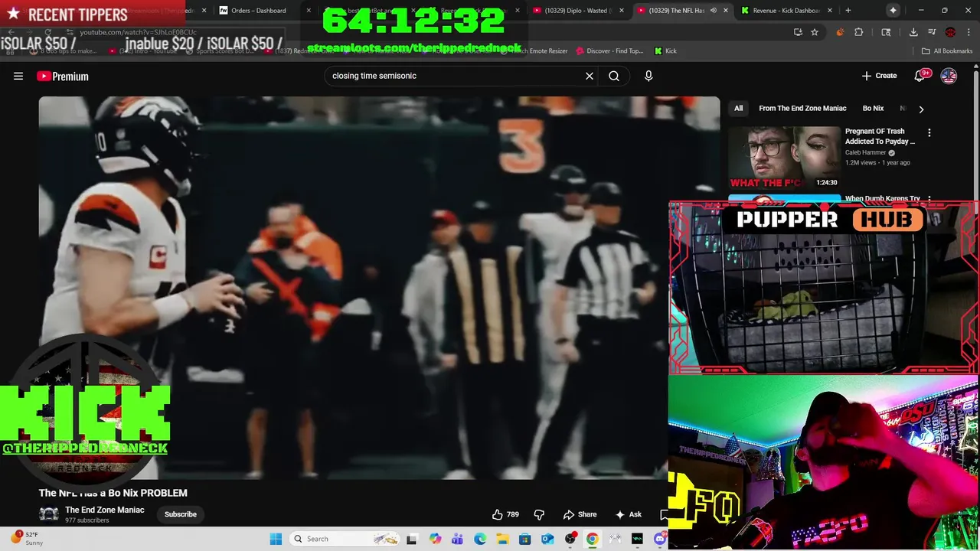Screen dimensions: 980x551
Task: Open a new browser tab
Action: pos(848,11)
